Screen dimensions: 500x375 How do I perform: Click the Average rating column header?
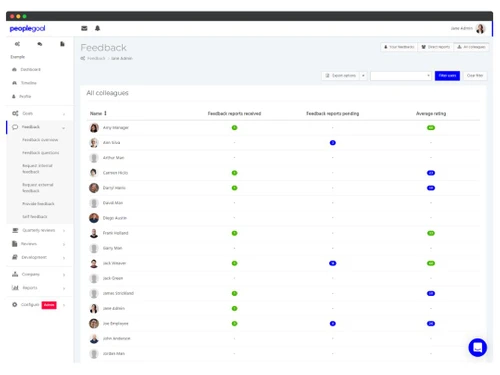click(431, 114)
